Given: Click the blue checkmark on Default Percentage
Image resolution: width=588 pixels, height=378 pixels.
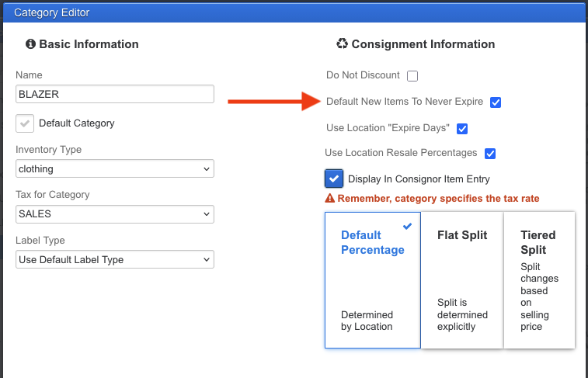Looking at the screenshot, I should 408,226.
